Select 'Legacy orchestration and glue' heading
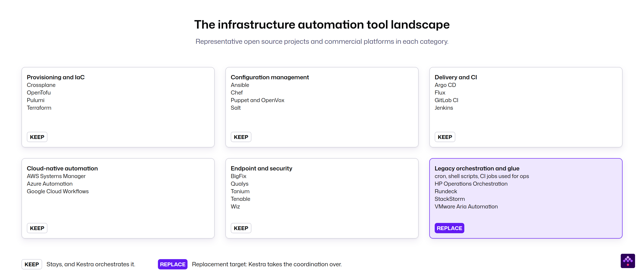The height and width of the screenshot is (277, 644). pyautogui.click(x=477, y=169)
